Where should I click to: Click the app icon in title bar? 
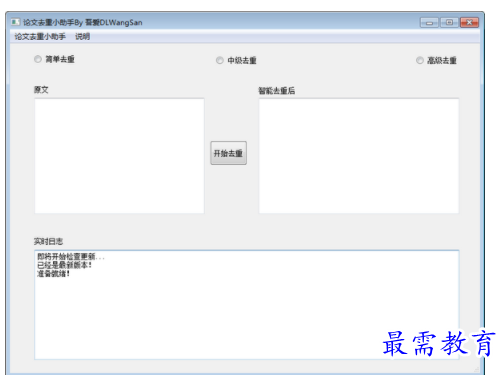coord(15,22)
